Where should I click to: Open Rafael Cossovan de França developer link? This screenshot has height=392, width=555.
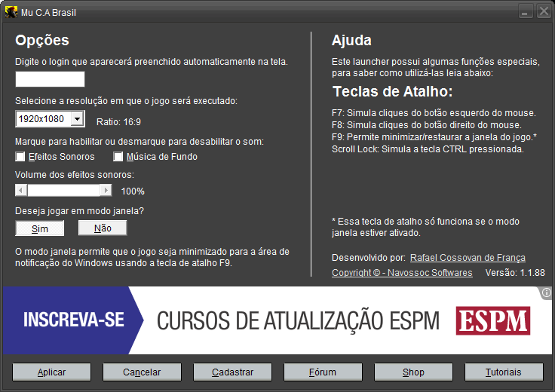tap(468, 258)
